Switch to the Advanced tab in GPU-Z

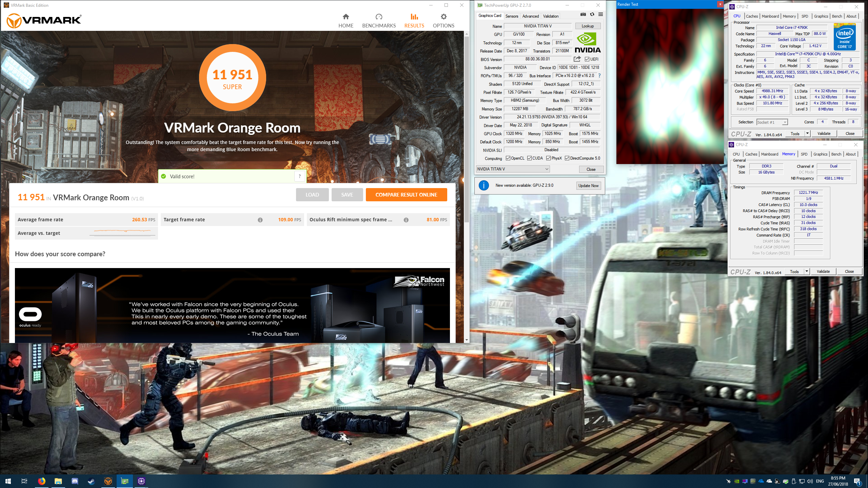tap(530, 16)
